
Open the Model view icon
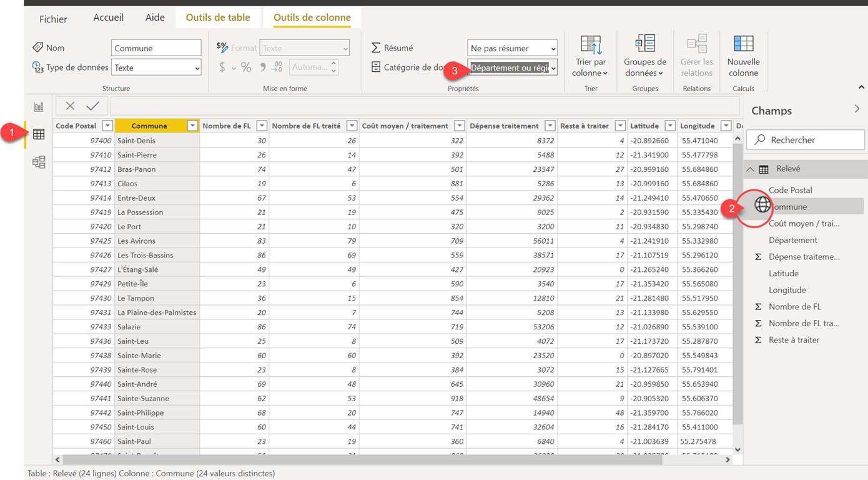tap(39, 162)
